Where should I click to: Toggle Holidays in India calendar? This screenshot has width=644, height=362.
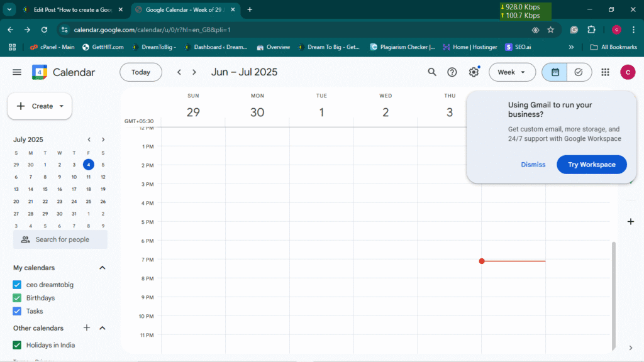click(x=18, y=345)
